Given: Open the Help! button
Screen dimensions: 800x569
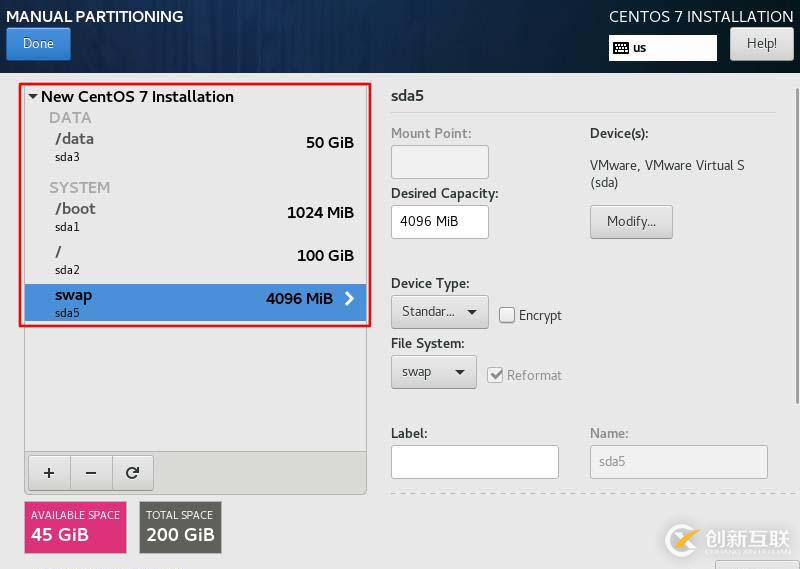Looking at the screenshot, I should point(762,44).
